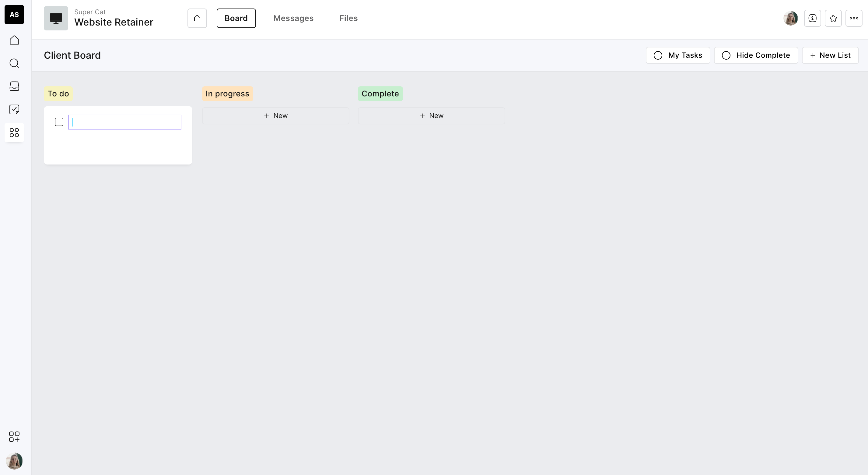This screenshot has width=868, height=475.
Task: Favorite project with the star icon
Action: tap(833, 18)
